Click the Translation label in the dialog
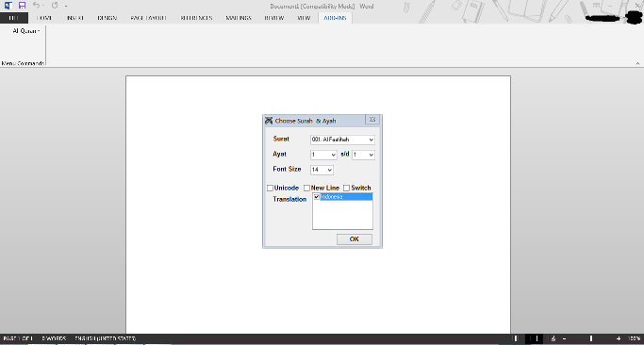 pos(289,199)
